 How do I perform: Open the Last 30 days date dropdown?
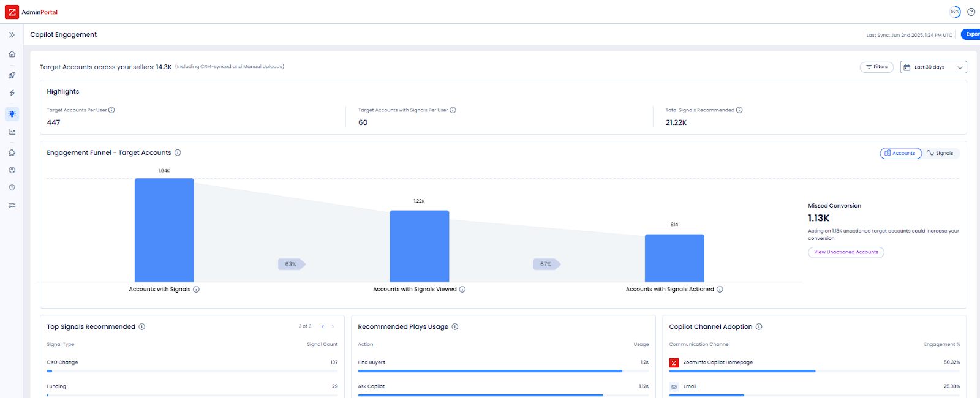[933, 67]
